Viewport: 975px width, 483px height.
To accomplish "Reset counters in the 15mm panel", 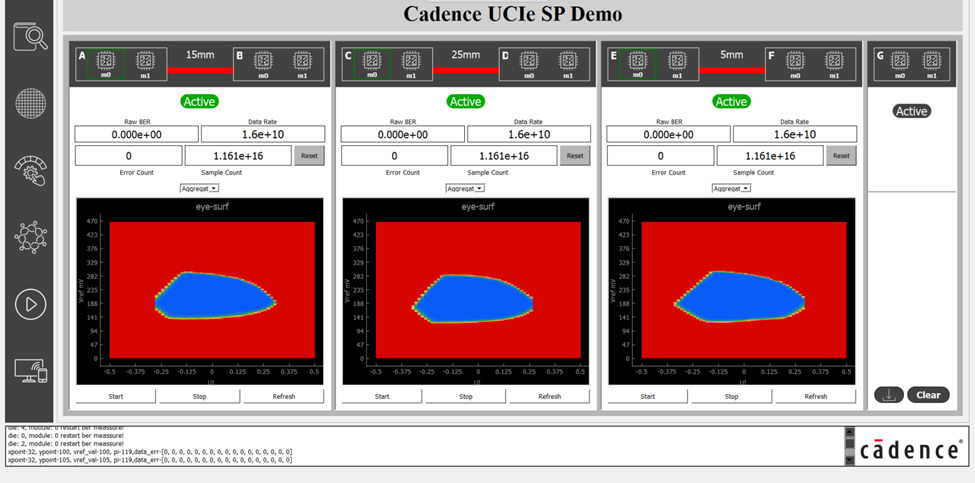I will 309,156.
